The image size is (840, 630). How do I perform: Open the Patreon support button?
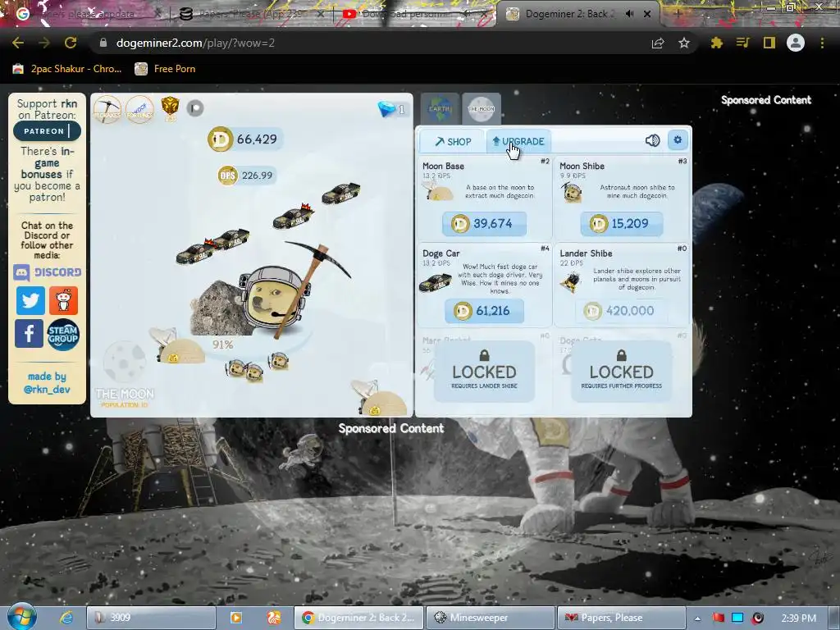[x=47, y=131]
